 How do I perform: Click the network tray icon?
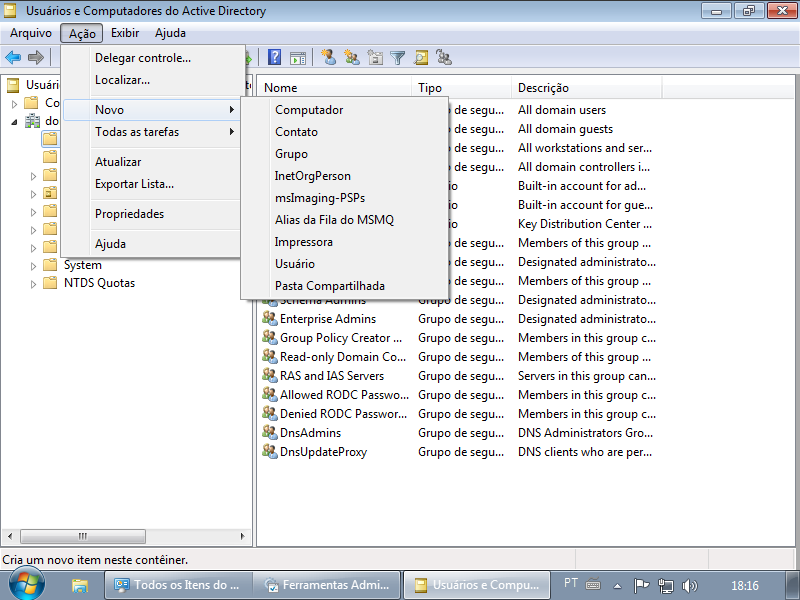pyautogui.click(x=665, y=586)
